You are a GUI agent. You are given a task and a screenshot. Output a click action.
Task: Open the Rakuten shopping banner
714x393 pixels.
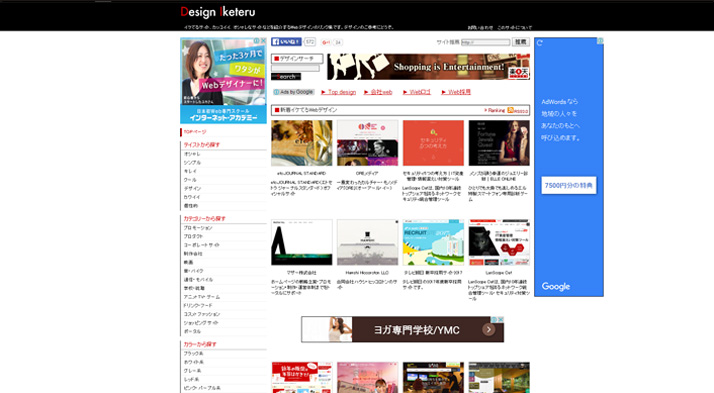coord(428,67)
